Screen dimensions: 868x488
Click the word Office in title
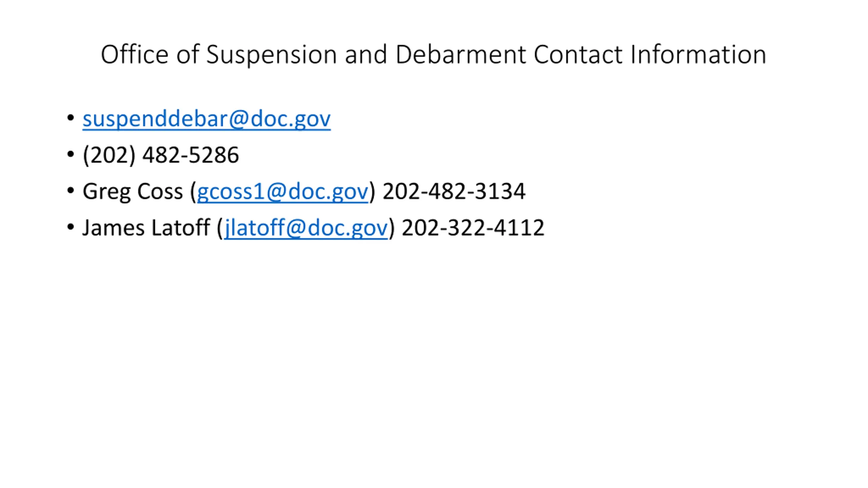pyautogui.click(x=135, y=54)
